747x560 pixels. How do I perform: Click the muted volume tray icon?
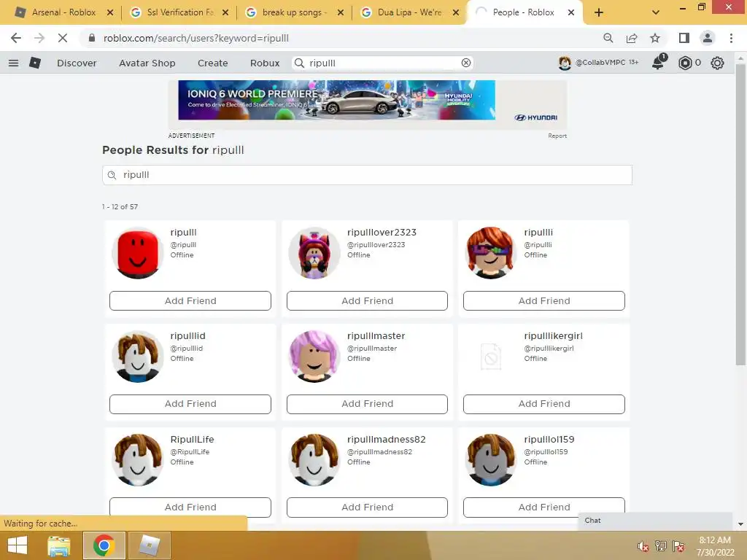643,546
